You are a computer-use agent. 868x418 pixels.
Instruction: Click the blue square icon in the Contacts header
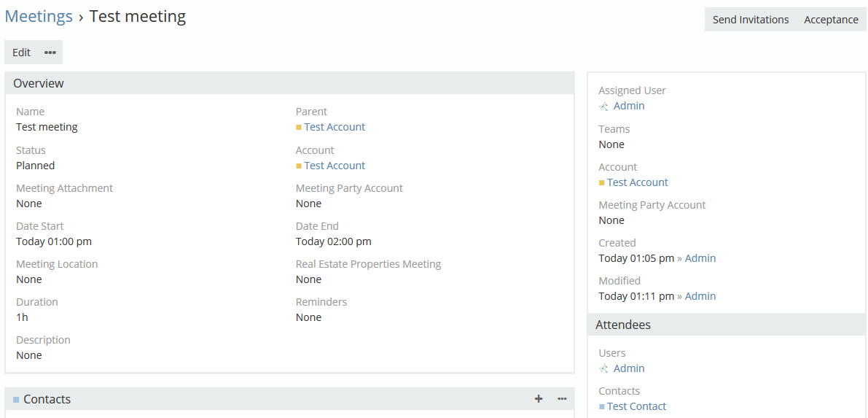point(16,400)
